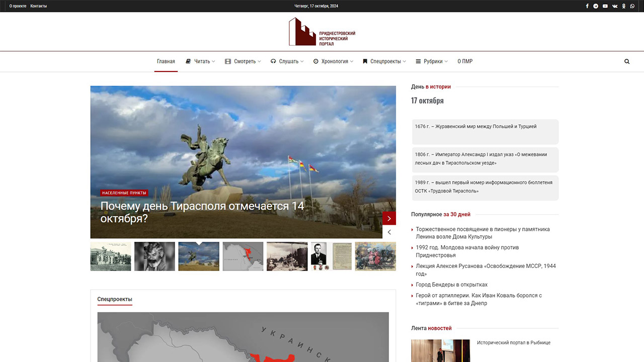Open the О ПМР menu item

click(x=465, y=61)
